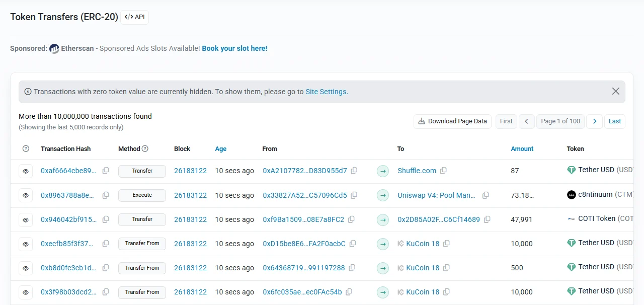Preview details of transaction 0x8963788a8e
The image size is (644, 305).
[26, 195]
